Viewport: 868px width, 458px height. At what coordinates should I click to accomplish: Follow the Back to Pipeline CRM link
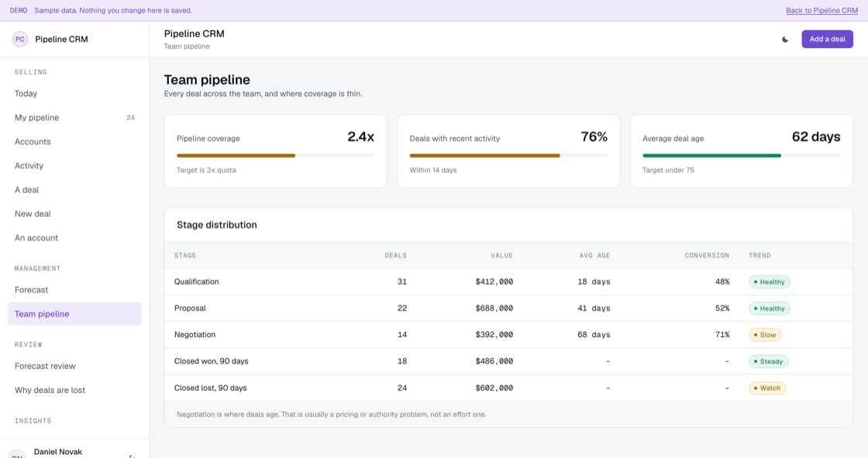(821, 11)
